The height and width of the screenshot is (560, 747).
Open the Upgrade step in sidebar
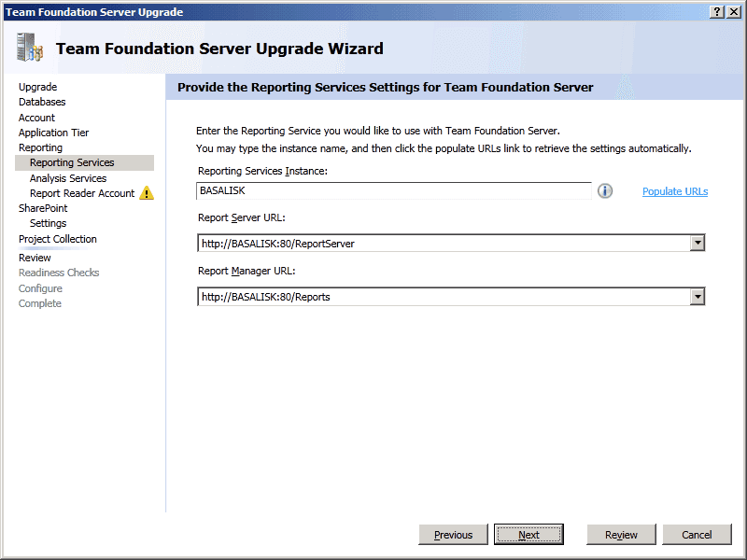coord(38,87)
